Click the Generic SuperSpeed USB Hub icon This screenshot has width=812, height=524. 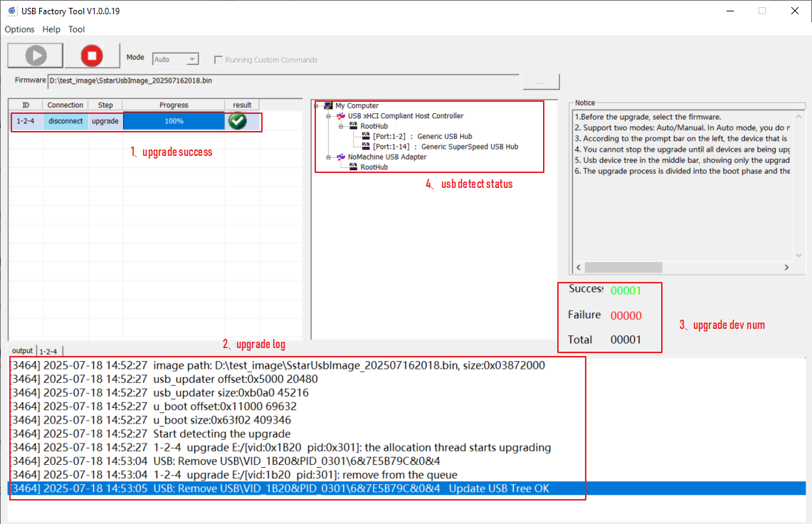pos(366,147)
